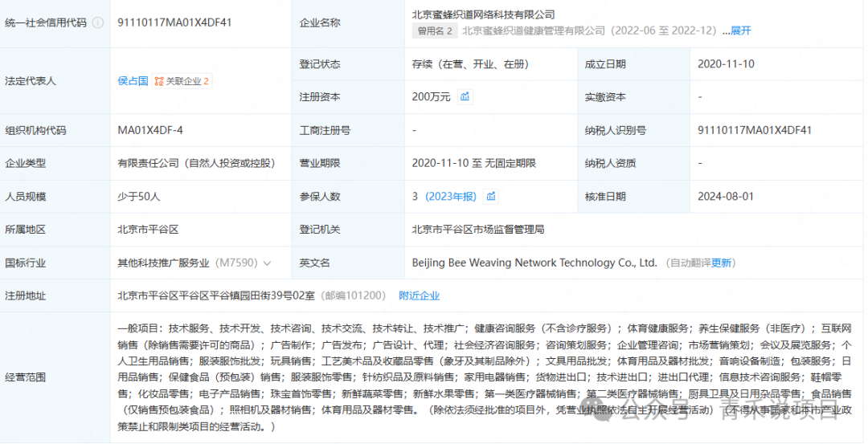
Task: Open 附近企业 nearby companies link
Action: 419,295
